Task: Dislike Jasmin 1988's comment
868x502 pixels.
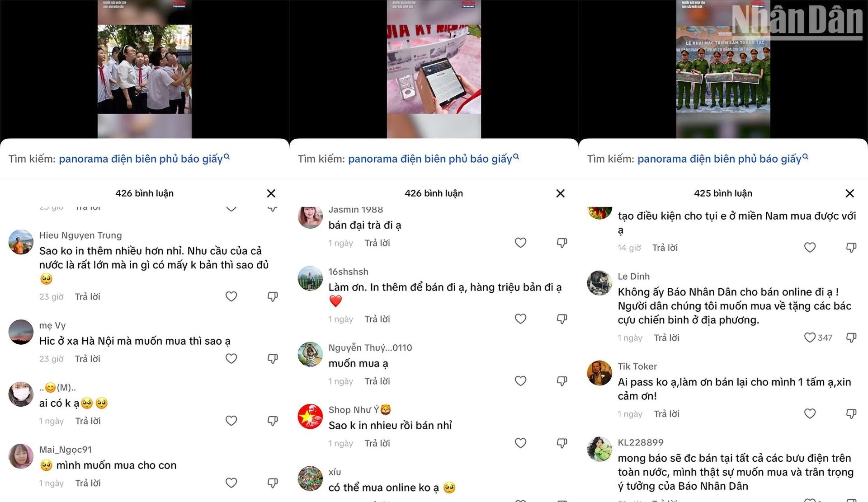Action: [562, 243]
